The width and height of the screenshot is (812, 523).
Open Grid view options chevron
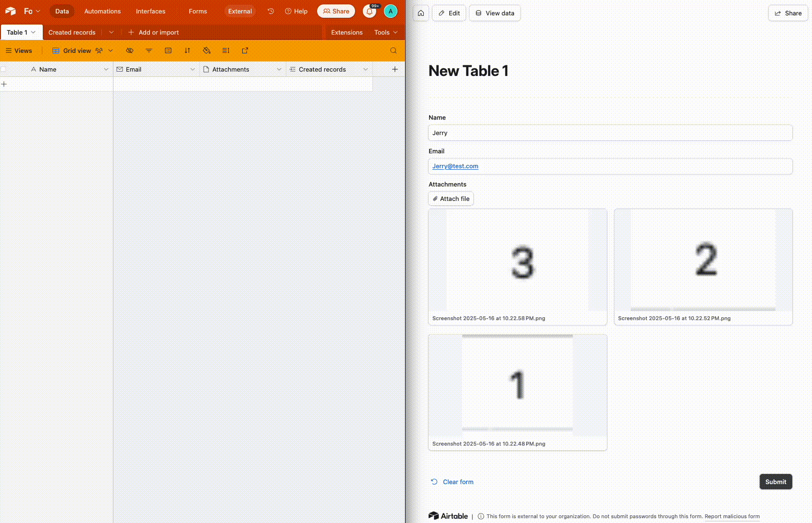coord(111,50)
